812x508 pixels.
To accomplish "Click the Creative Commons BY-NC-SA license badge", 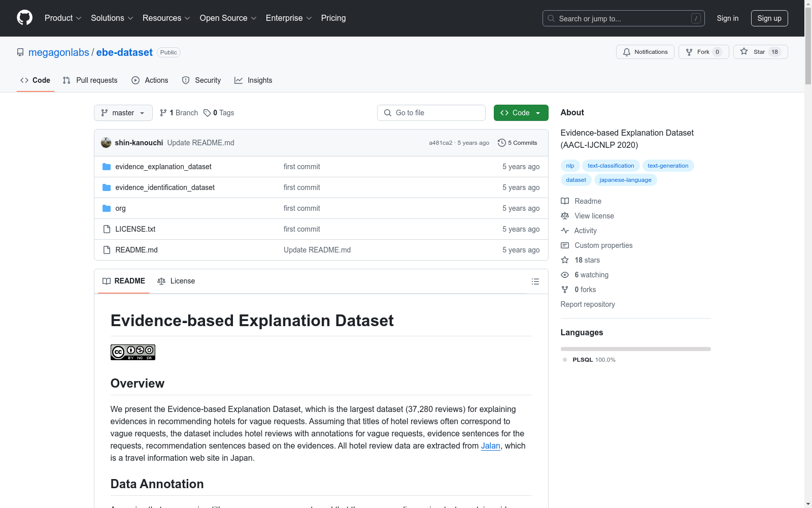I will click(133, 352).
